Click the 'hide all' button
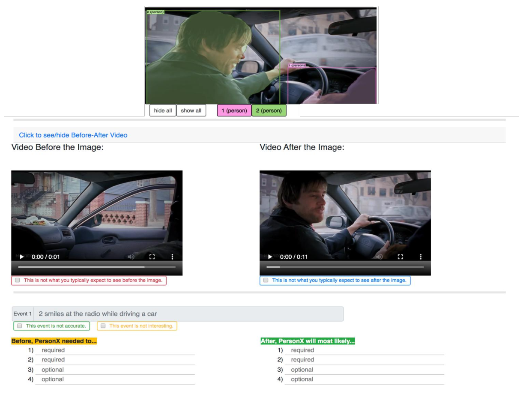 point(163,110)
